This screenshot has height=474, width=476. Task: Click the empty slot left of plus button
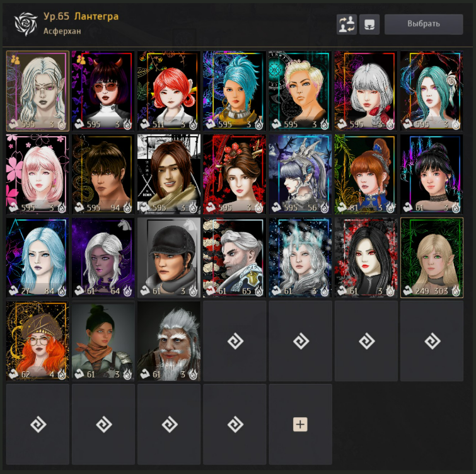235,424
